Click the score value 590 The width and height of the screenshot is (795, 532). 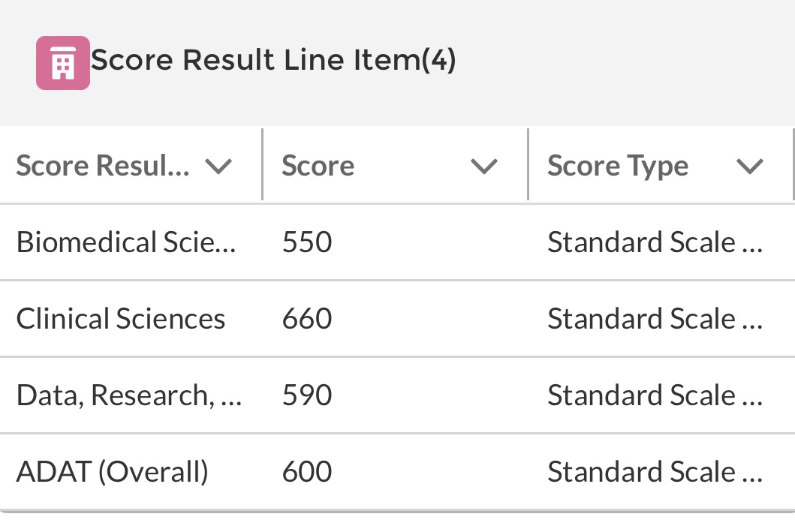pyautogui.click(x=307, y=395)
